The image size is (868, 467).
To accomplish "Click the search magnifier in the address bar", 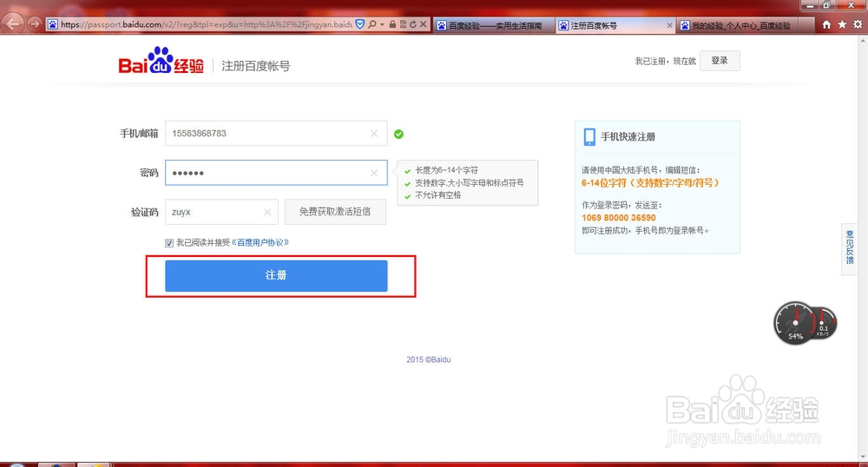I will [x=372, y=24].
